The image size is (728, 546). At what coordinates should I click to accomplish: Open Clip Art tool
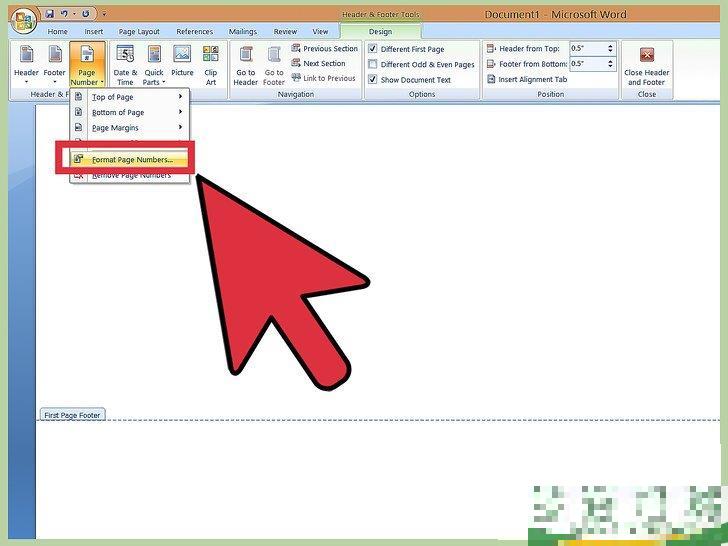coord(211,63)
